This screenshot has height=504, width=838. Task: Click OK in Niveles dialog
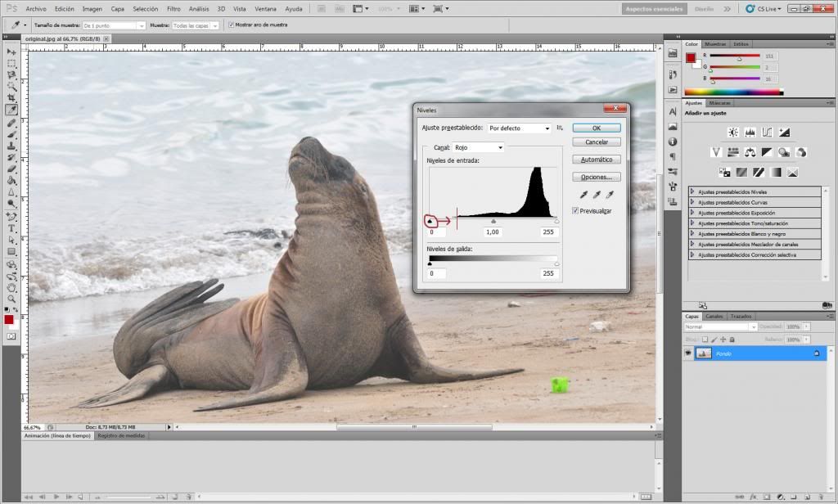(597, 128)
